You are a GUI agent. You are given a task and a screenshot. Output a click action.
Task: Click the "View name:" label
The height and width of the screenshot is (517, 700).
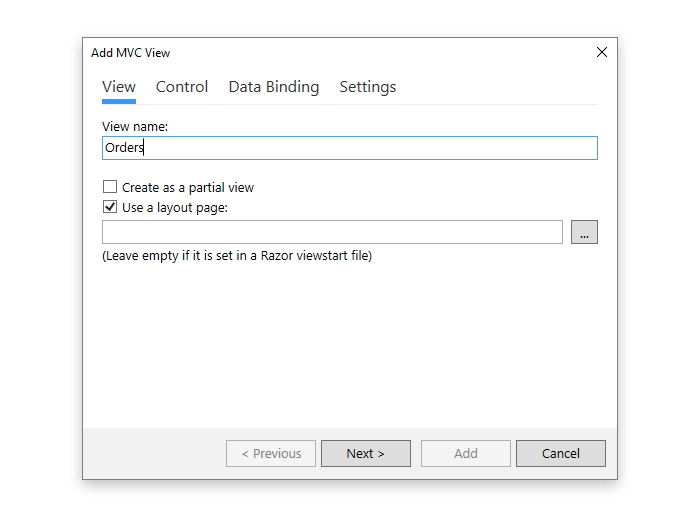coord(135,127)
